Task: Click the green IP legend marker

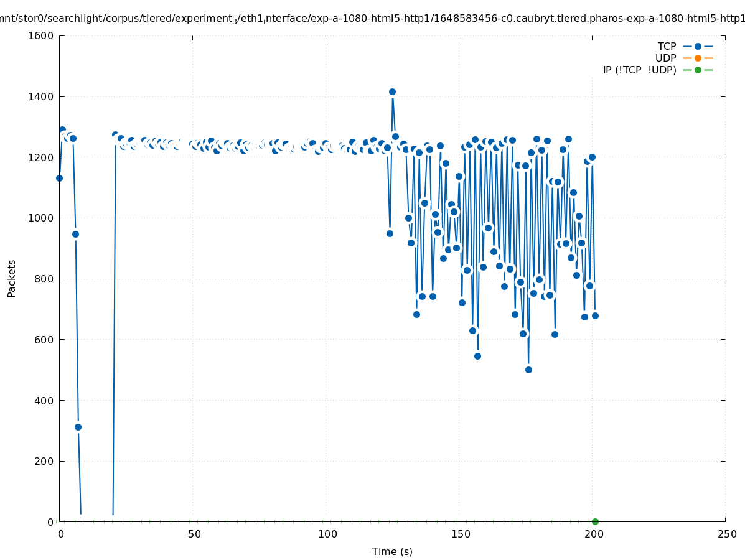Action: point(698,70)
